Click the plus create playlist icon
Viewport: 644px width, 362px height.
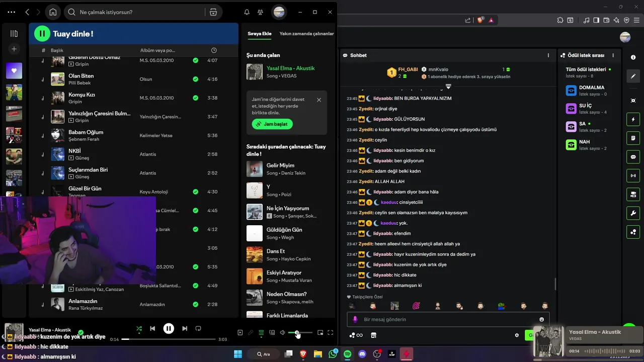[14, 49]
